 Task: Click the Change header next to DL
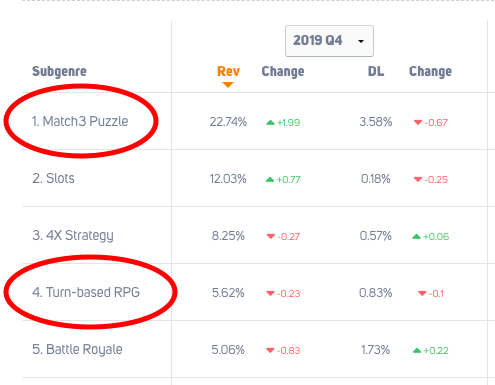pyautogui.click(x=430, y=71)
